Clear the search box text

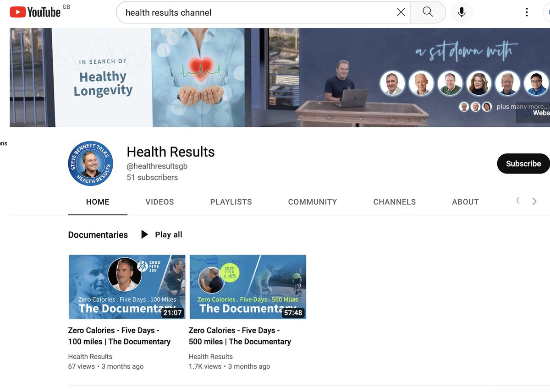401,12
